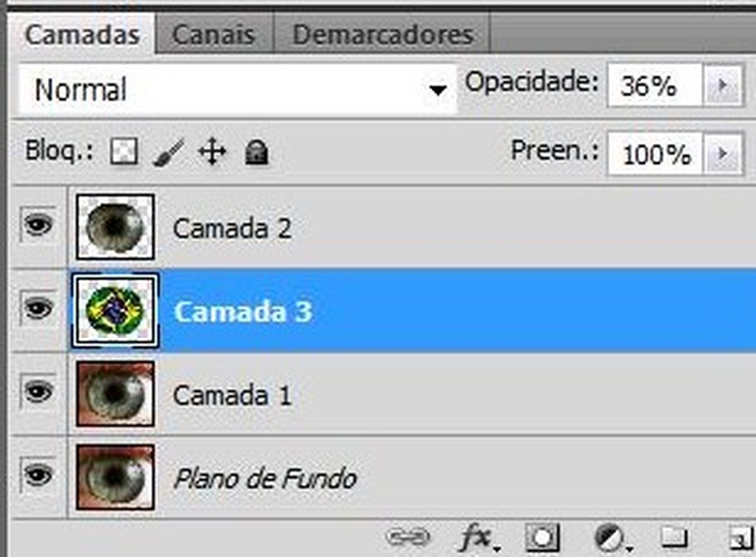Expand the Preen. fill slider arrow
This screenshot has height=557, width=756.
click(x=722, y=154)
